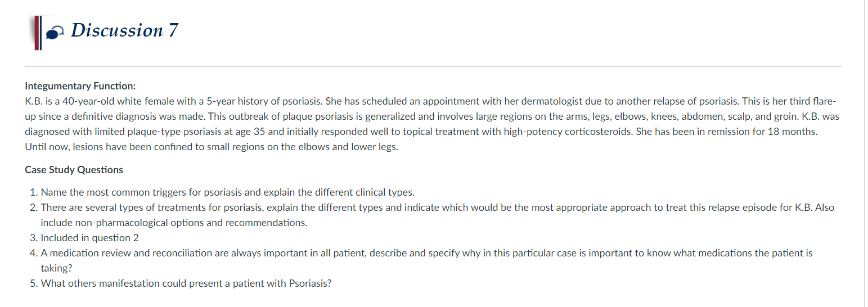The width and height of the screenshot is (868, 307).
Task: Select question 4 about medication review and reconciliation
Action: tap(421, 260)
